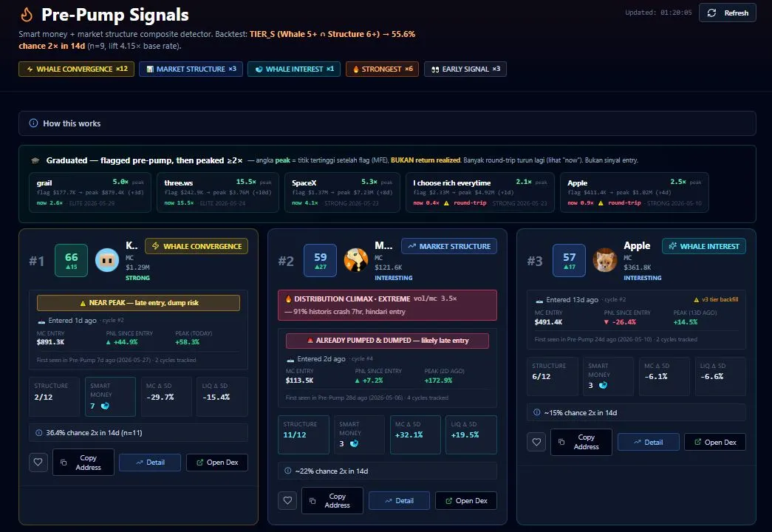This screenshot has height=532, width=772.
Task: Click the whale icon in card #1 Smart Money
Action: pyautogui.click(x=105, y=406)
